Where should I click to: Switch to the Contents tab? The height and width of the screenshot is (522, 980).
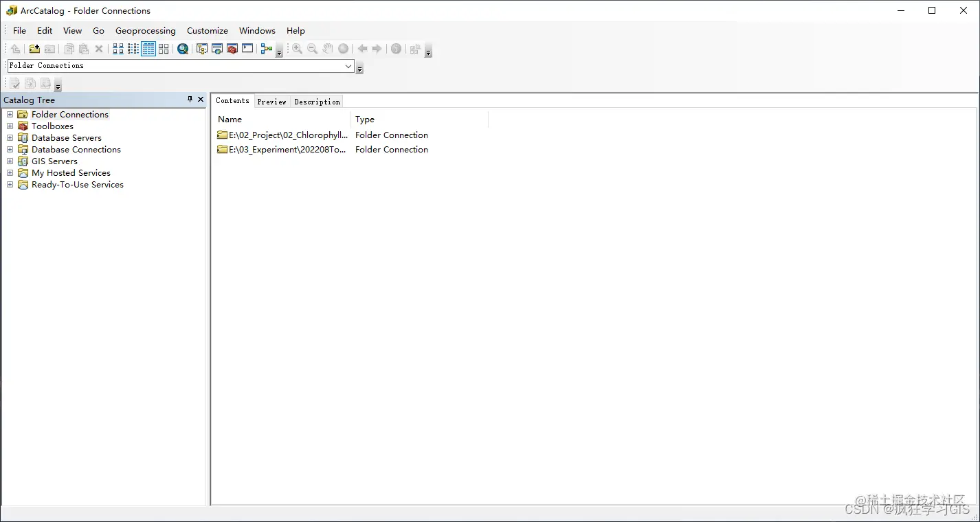232,100
